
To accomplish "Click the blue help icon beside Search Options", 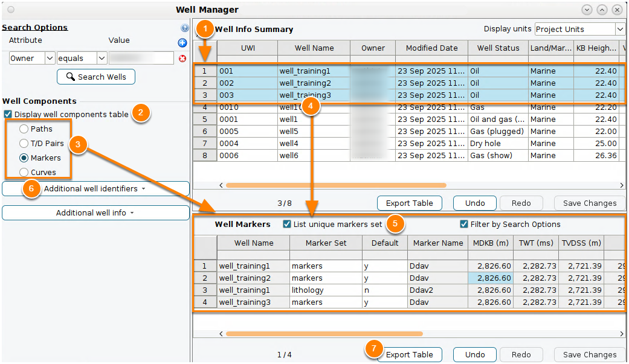I will [x=184, y=28].
